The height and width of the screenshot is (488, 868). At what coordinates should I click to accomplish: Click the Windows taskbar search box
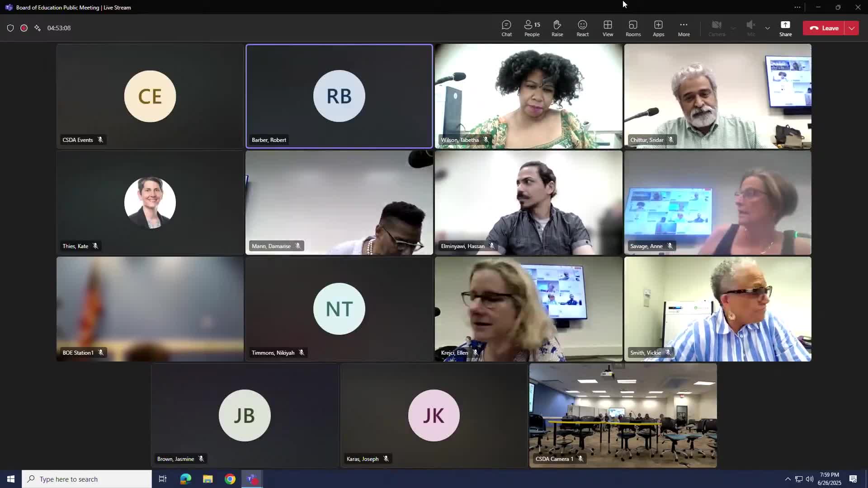pos(87,479)
